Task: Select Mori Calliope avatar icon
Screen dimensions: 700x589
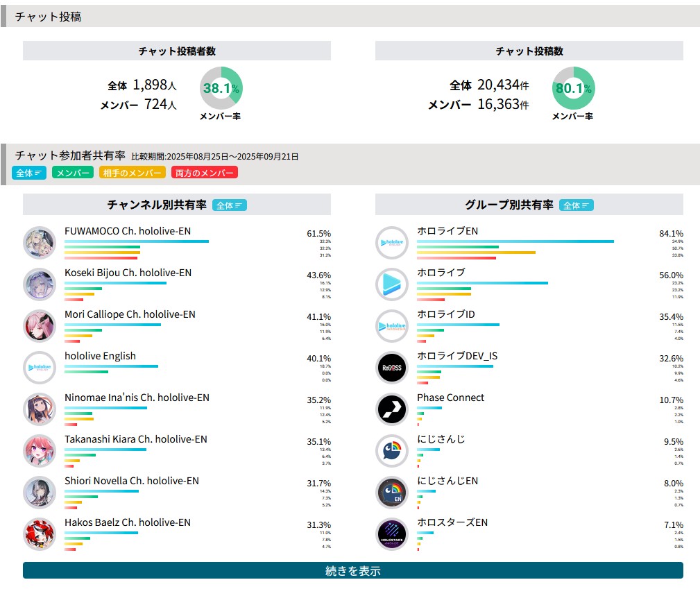Action: (x=40, y=326)
